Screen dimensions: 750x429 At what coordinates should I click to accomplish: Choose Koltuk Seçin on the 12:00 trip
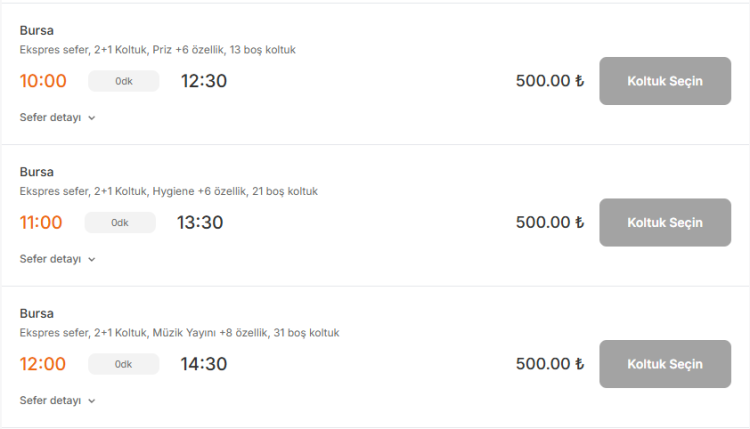tap(665, 364)
